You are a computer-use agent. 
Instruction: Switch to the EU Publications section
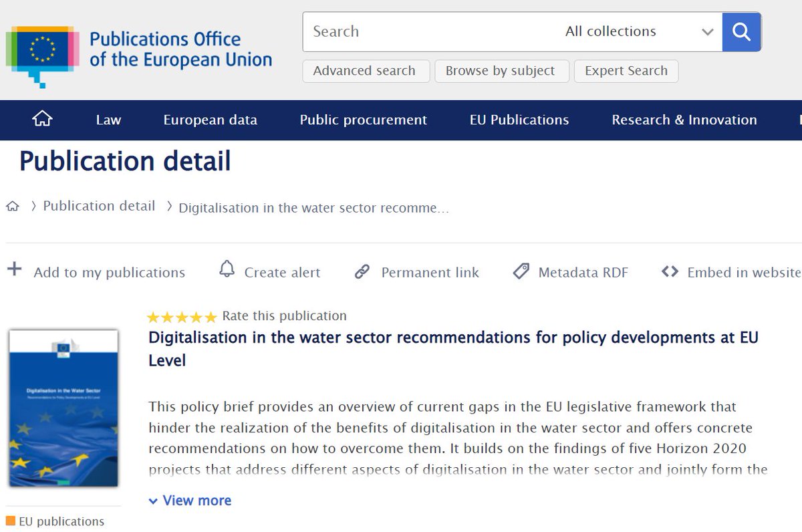(x=519, y=120)
